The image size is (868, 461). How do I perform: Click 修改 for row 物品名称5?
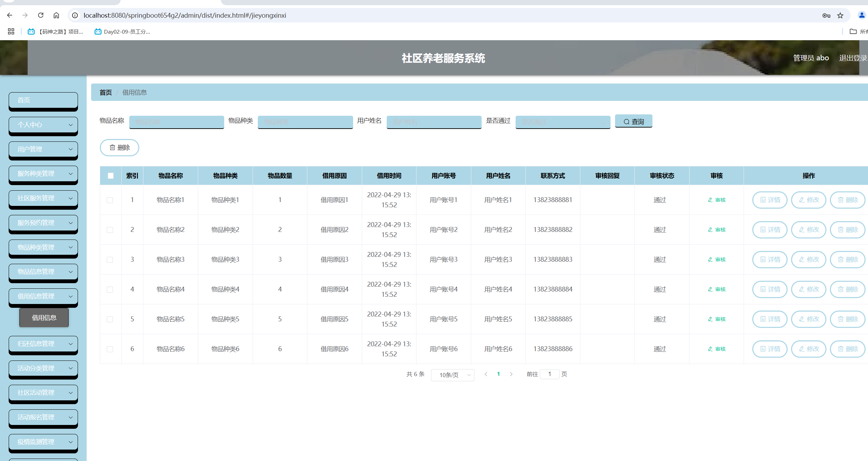(809, 319)
